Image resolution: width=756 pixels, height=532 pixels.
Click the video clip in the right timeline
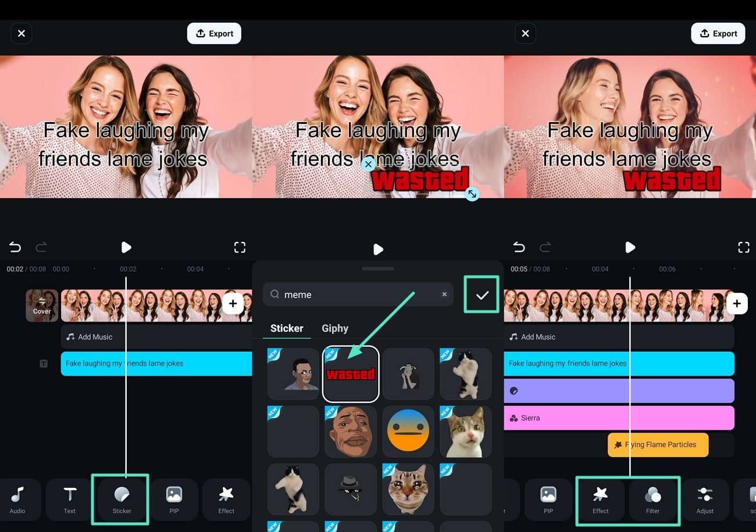pos(619,306)
